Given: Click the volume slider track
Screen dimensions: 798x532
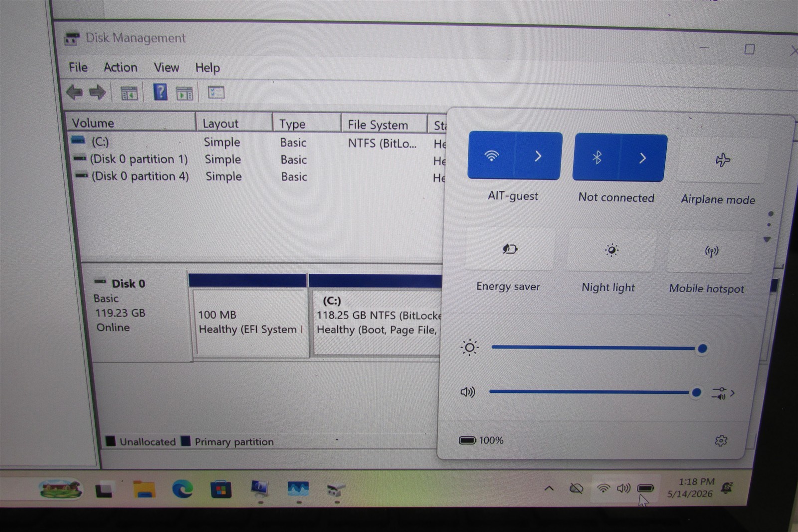Looking at the screenshot, I should [x=593, y=392].
